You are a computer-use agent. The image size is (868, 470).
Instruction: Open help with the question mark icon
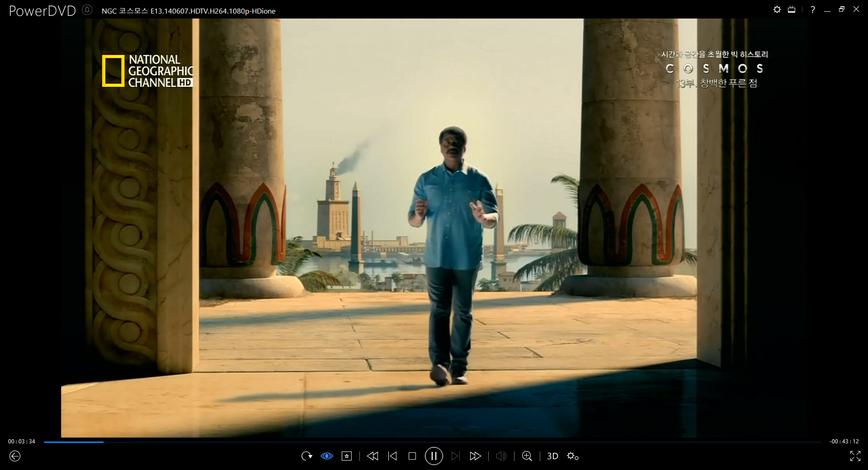coord(813,9)
